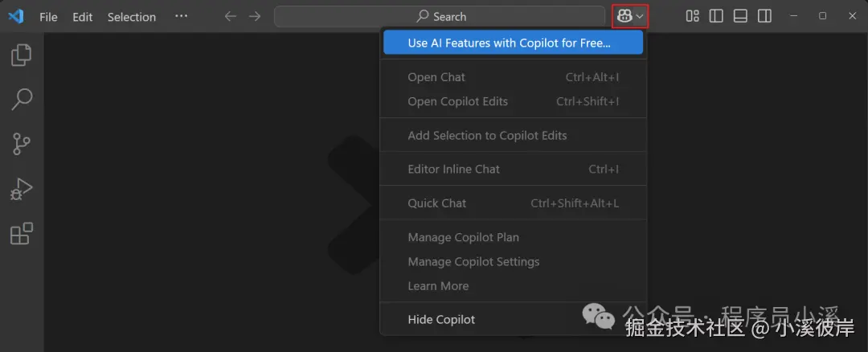Screen dimensions: 868x352
Task: Open the Selection menu
Action: point(131,17)
